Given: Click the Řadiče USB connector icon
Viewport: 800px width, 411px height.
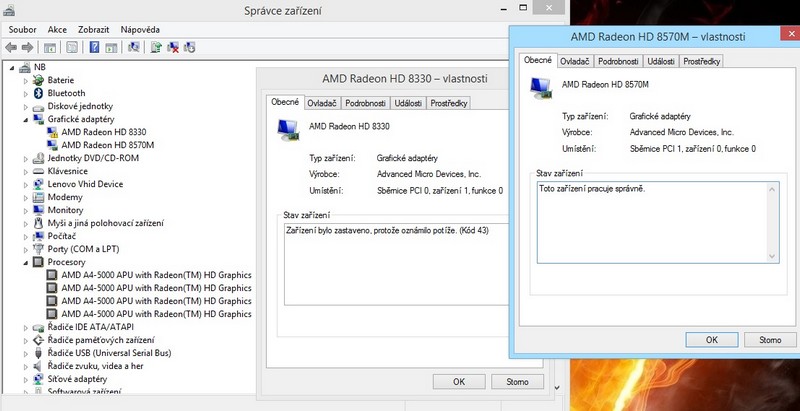Looking at the screenshot, I should 38,353.
